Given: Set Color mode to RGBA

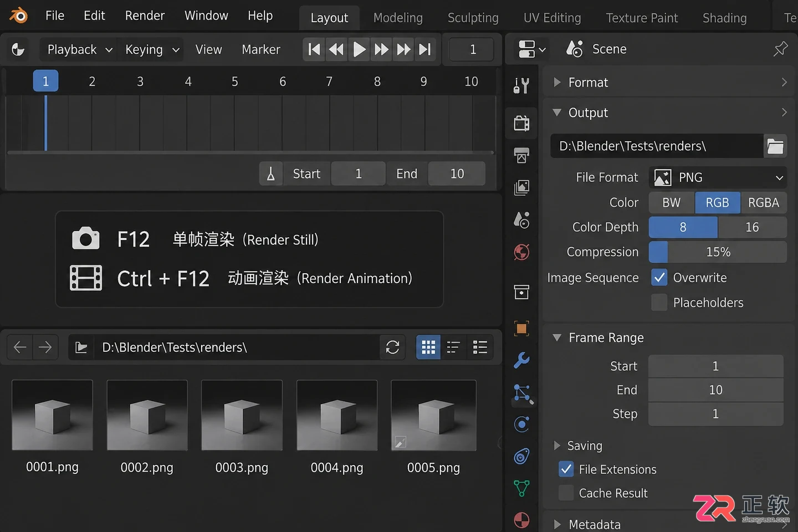Looking at the screenshot, I should click(764, 203).
